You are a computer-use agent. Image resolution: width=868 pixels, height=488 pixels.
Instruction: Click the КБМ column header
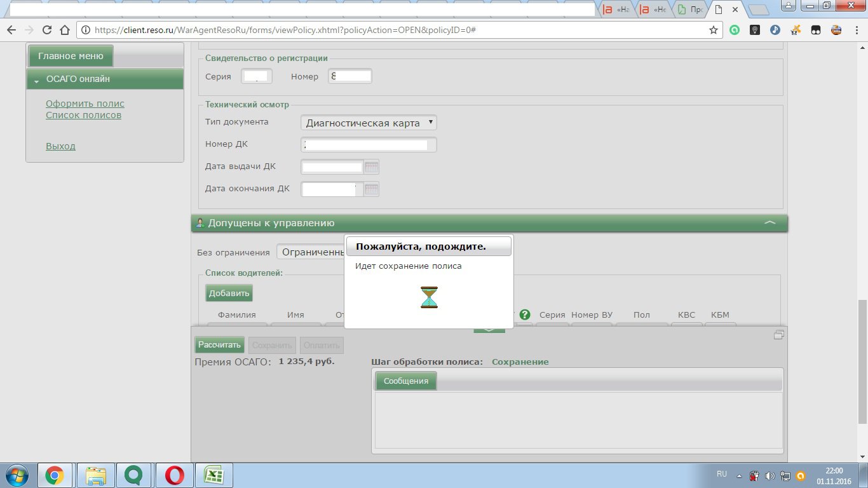720,315
